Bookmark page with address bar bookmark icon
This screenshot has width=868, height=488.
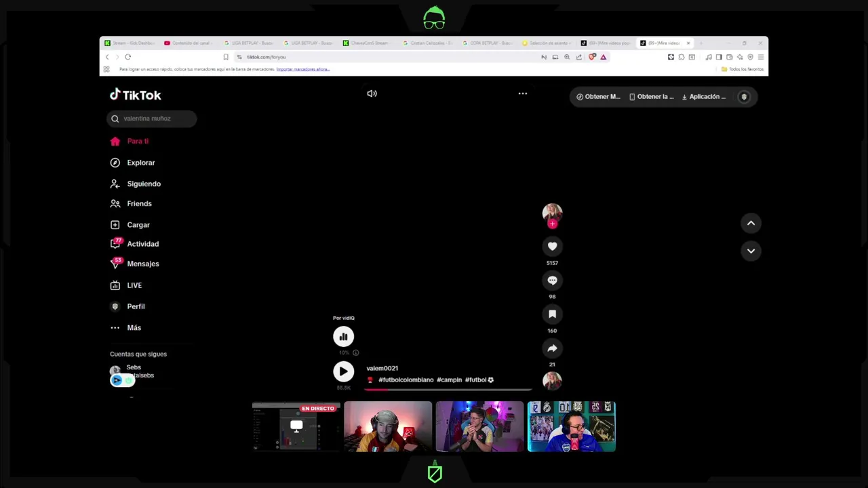coord(226,57)
